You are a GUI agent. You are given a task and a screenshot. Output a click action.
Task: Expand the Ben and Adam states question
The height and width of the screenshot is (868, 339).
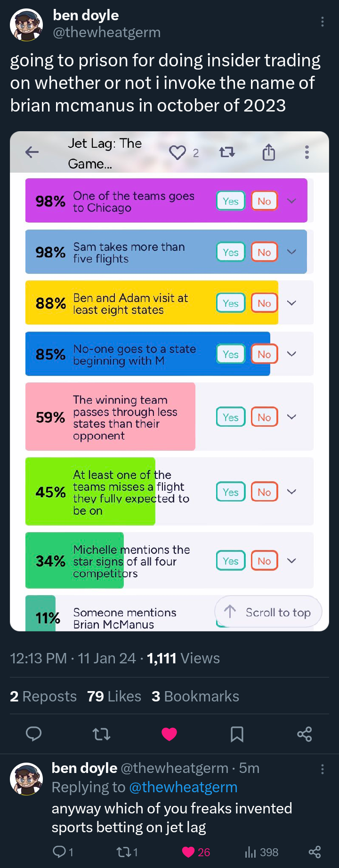pyautogui.click(x=292, y=303)
